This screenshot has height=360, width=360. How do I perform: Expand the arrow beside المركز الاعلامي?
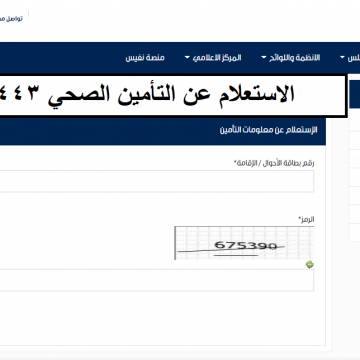(x=187, y=58)
